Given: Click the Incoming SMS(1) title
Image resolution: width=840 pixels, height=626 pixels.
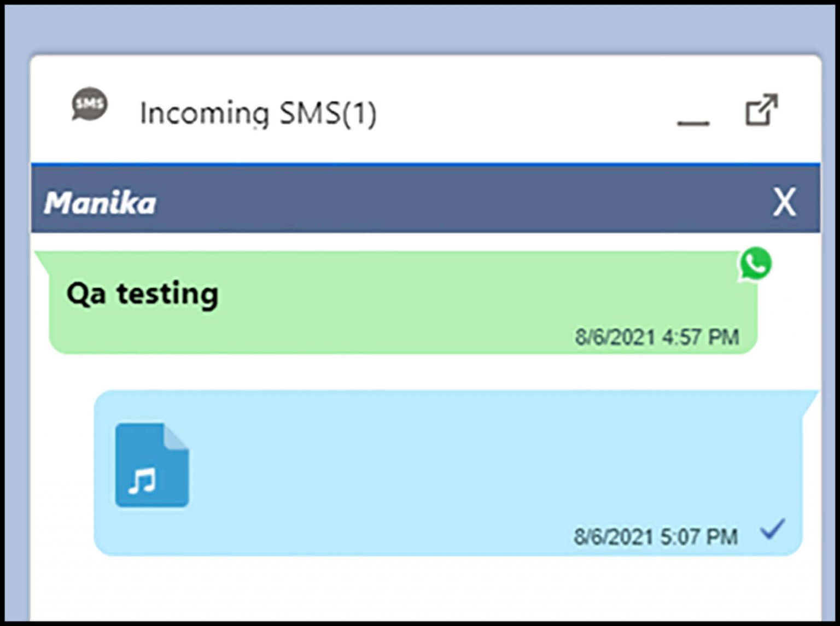Looking at the screenshot, I should click(257, 112).
